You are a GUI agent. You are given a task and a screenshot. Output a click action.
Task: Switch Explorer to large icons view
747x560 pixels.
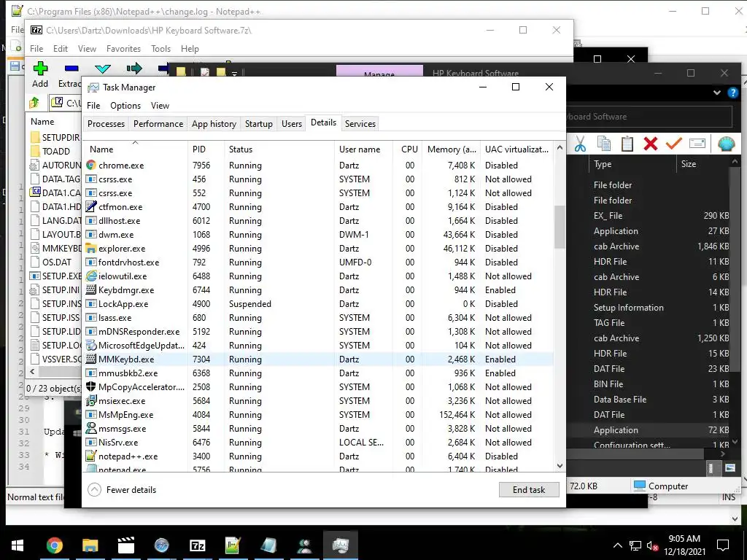tap(729, 468)
